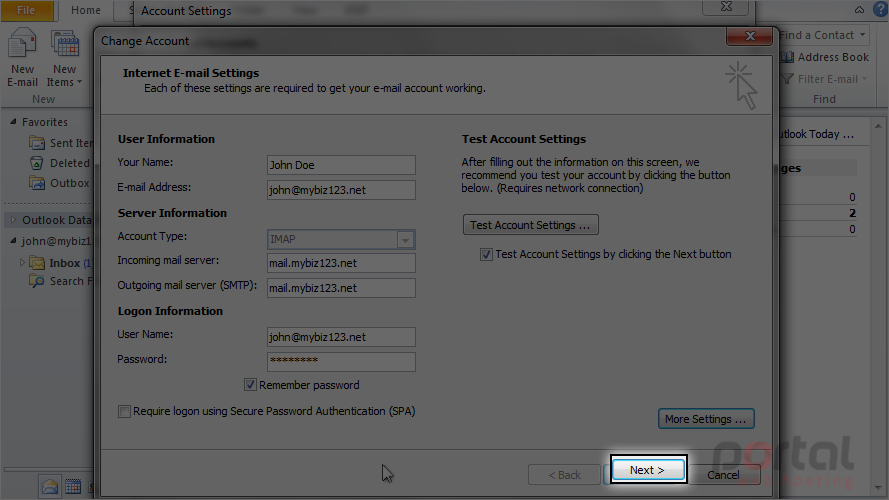
Task: Click the New E-mail icon in the ribbon
Action: tap(23, 44)
